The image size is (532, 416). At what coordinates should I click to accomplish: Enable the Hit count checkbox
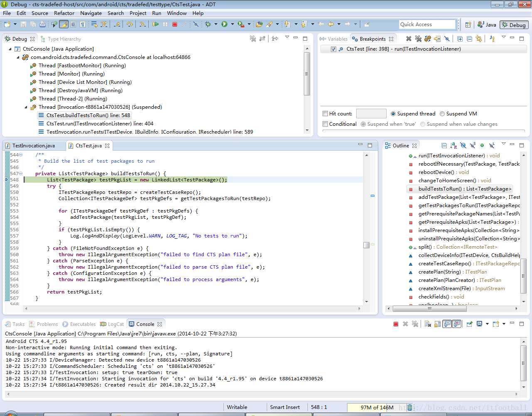point(325,114)
